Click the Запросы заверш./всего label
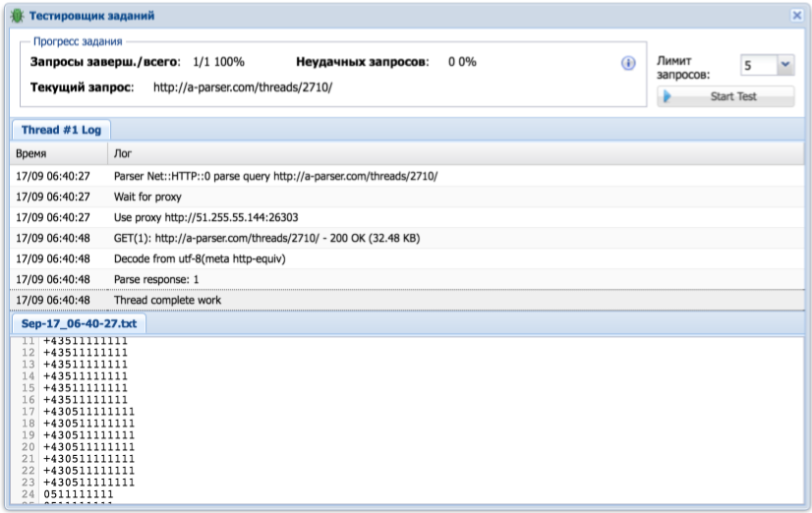The height and width of the screenshot is (513, 812). tap(105, 62)
